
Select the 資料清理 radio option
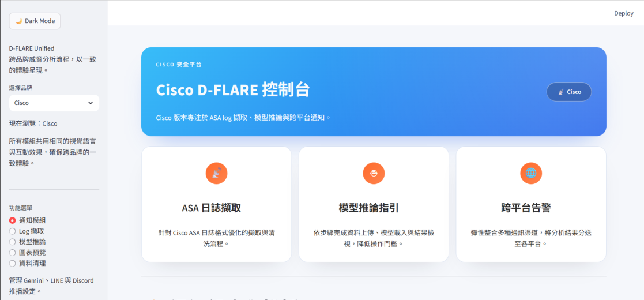(13, 263)
